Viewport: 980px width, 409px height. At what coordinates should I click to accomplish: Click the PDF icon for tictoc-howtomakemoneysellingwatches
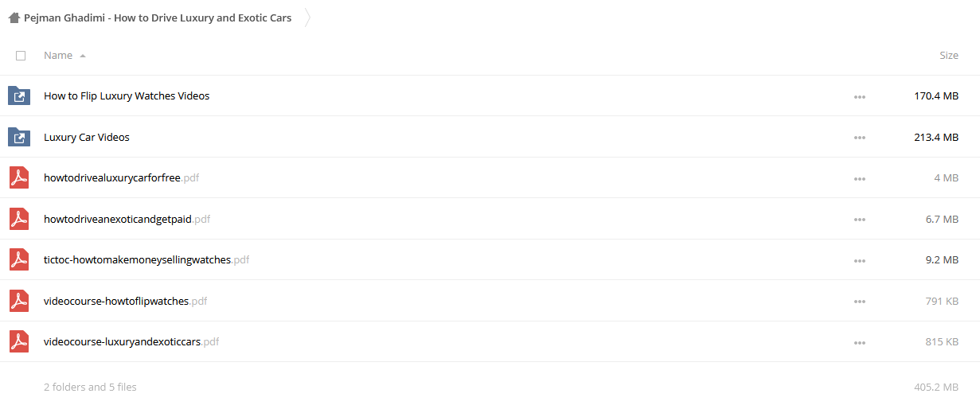19,259
